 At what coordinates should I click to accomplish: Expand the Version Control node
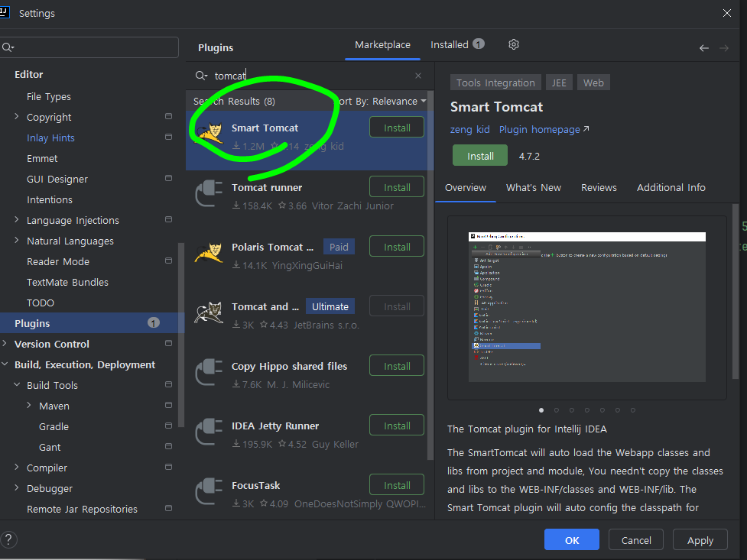pyautogui.click(x=5, y=343)
